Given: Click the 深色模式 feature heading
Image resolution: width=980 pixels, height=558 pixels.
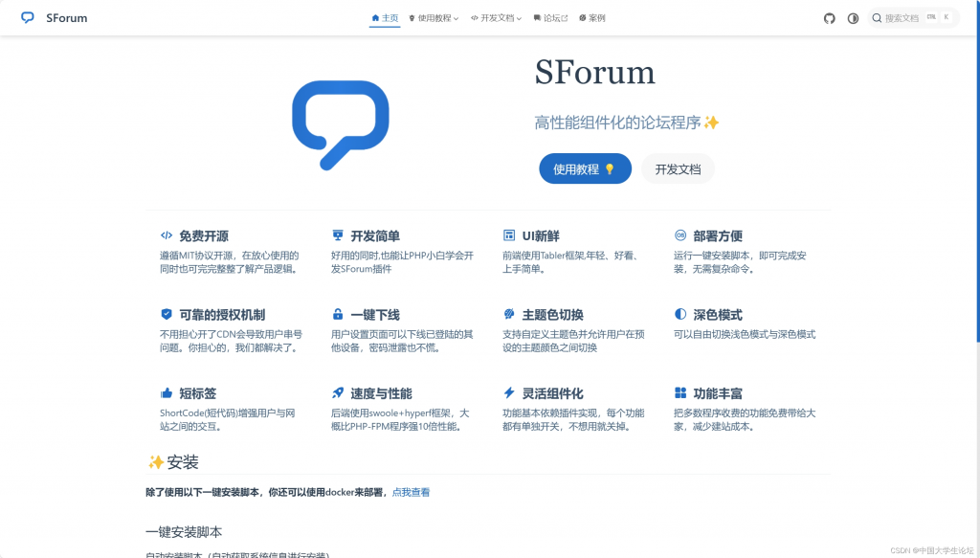Looking at the screenshot, I should click(x=718, y=315).
